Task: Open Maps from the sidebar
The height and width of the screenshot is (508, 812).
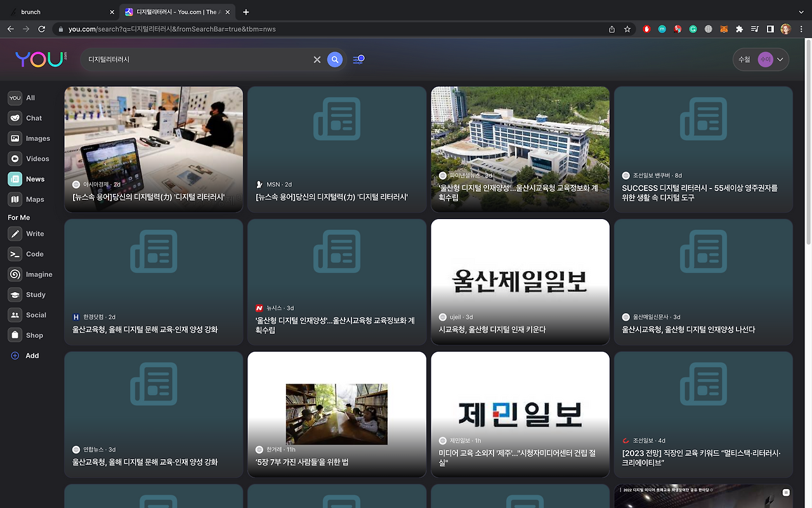Action: [x=27, y=199]
